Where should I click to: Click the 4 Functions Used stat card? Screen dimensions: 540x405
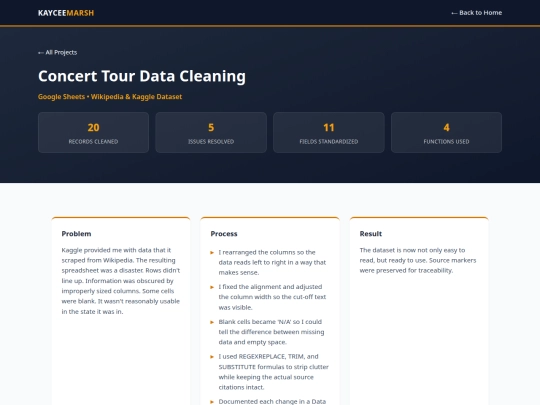[x=446, y=132]
